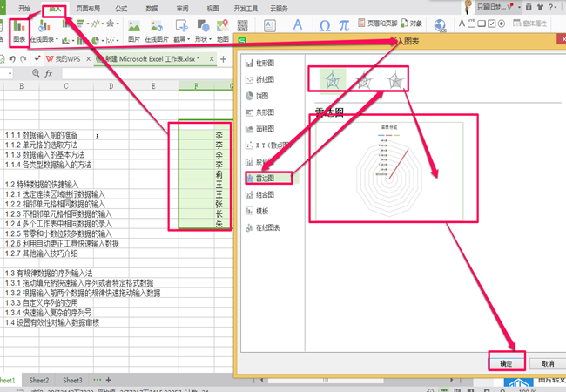Click the magnifier zoom icon in formula bar

[x=36, y=73]
